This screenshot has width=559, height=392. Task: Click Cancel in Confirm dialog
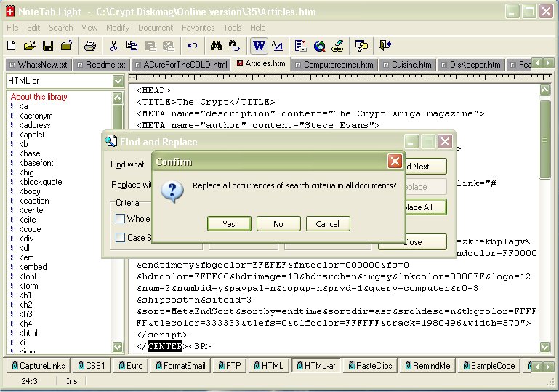coord(327,224)
